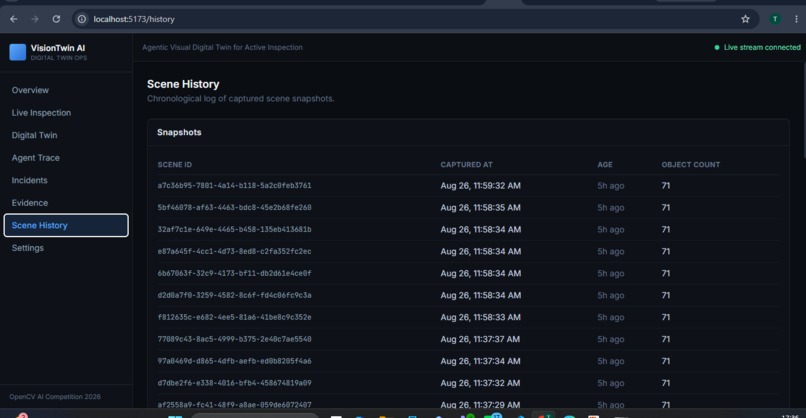This screenshot has width=806, height=418.
Task: View site information icon beside the URL
Action: [x=82, y=19]
